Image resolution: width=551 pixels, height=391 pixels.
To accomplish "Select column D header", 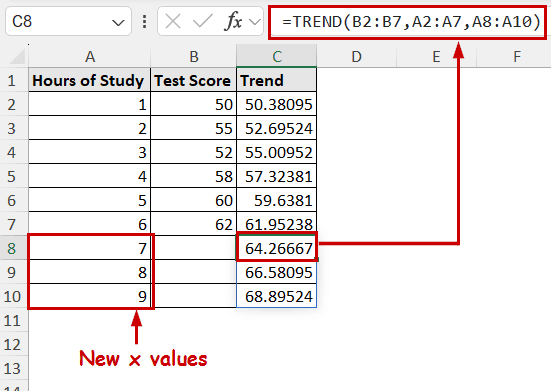I will (357, 57).
